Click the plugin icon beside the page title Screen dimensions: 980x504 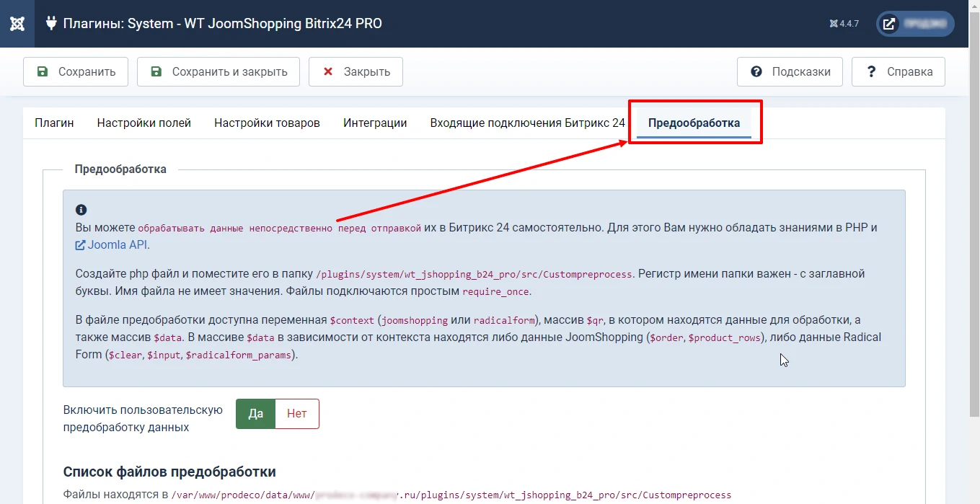[x=50, y=23]
